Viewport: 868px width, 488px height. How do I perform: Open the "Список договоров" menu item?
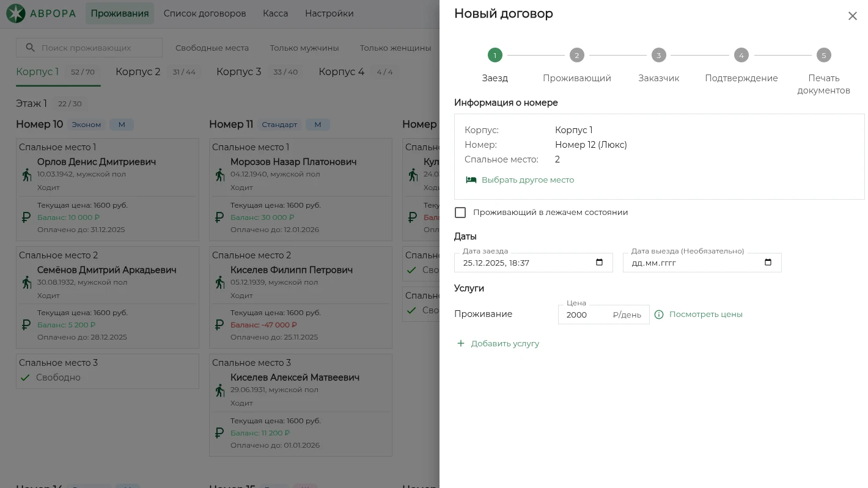pos(205,13)
